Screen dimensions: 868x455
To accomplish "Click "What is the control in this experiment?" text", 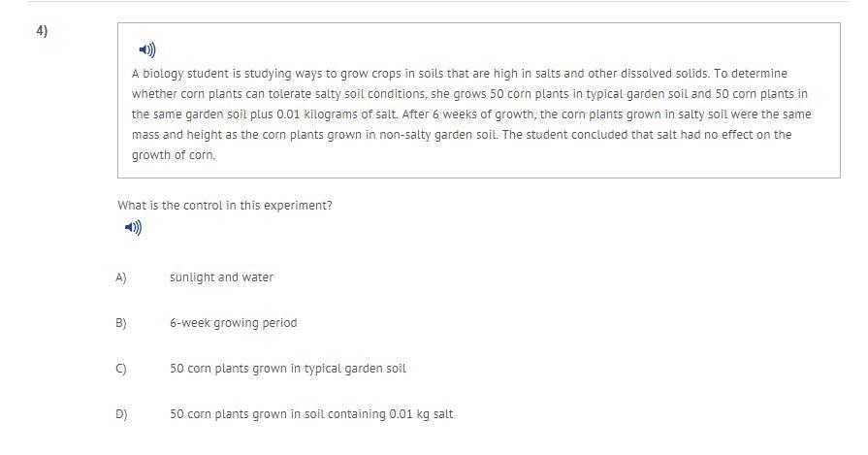I will [x=225, y=206].
